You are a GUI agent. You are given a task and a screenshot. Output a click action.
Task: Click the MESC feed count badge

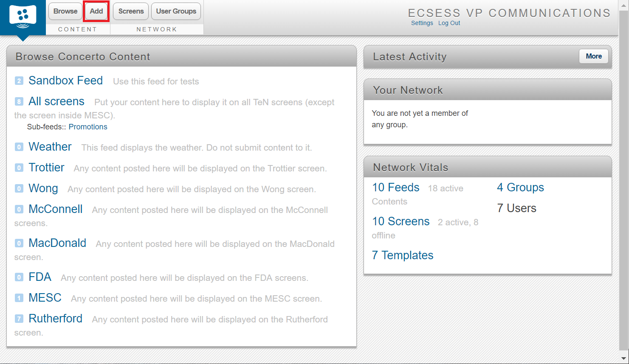click(19, 298)
